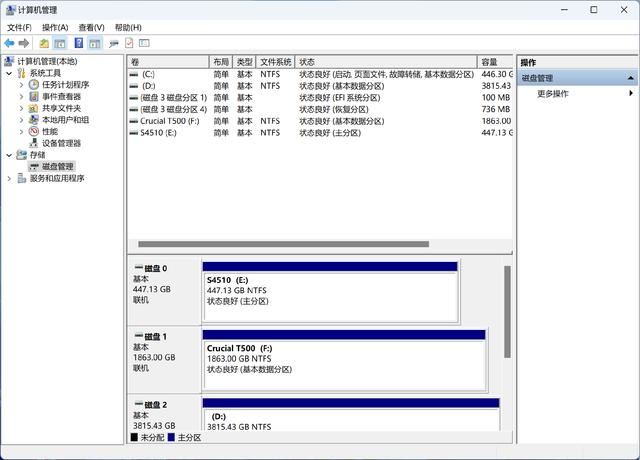Expand 本地用户和组 tree node arrow
This screenshot has width=640, height=460.
[x=21, y=120]
